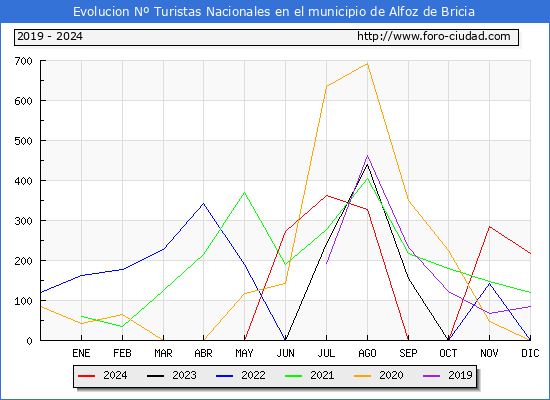Click the DIC month axis label
This screenshot has width=550, height=400.
click(x=530, y=353)
